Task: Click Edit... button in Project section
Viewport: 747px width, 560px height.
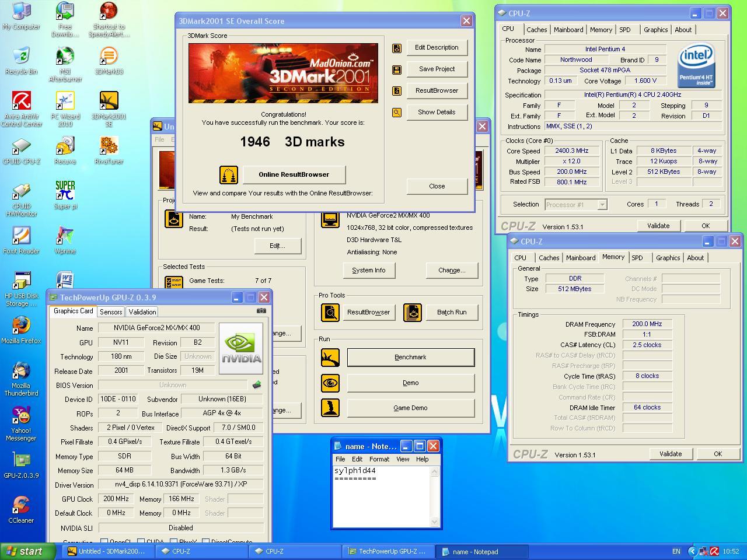Action: point(277,246)
